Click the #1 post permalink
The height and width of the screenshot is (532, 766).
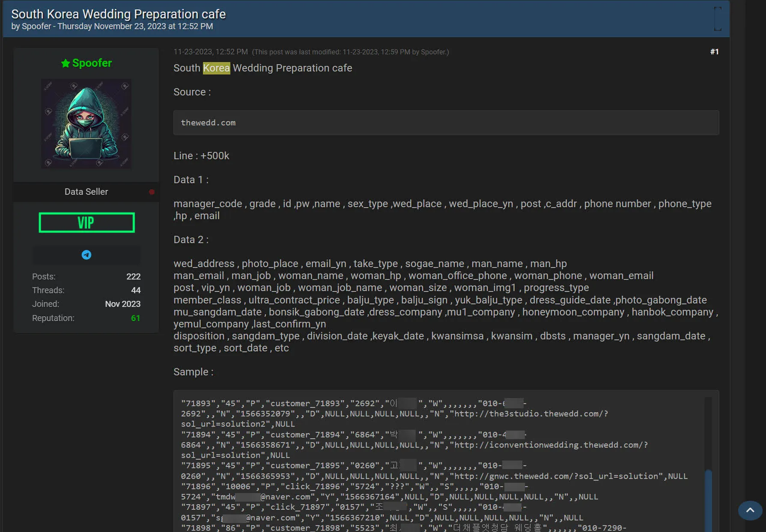point(714,52)
